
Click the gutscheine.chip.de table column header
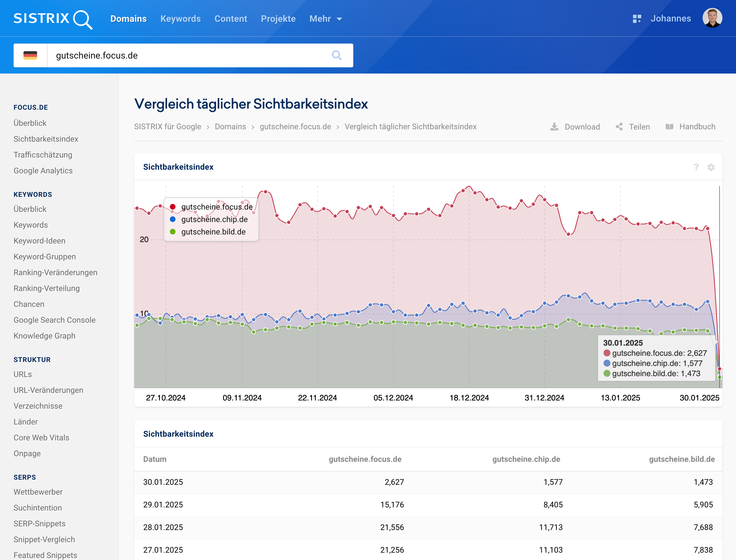point(526,459)
